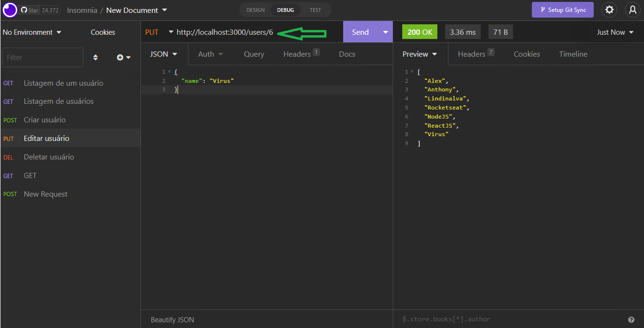Click "Lindinalva" in the response preview
The height and width of the screenshot is (328, 644).
(x=446, y=99)
